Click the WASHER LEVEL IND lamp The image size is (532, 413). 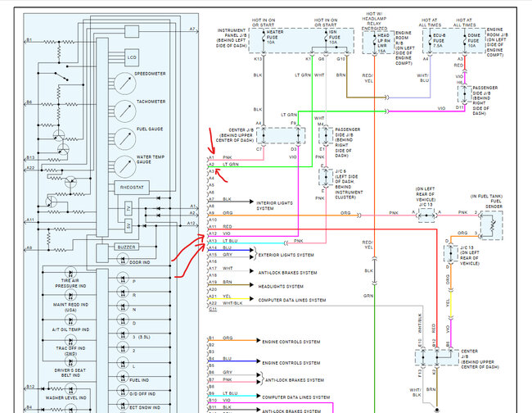pyautogui.click(x=70, y=388)
